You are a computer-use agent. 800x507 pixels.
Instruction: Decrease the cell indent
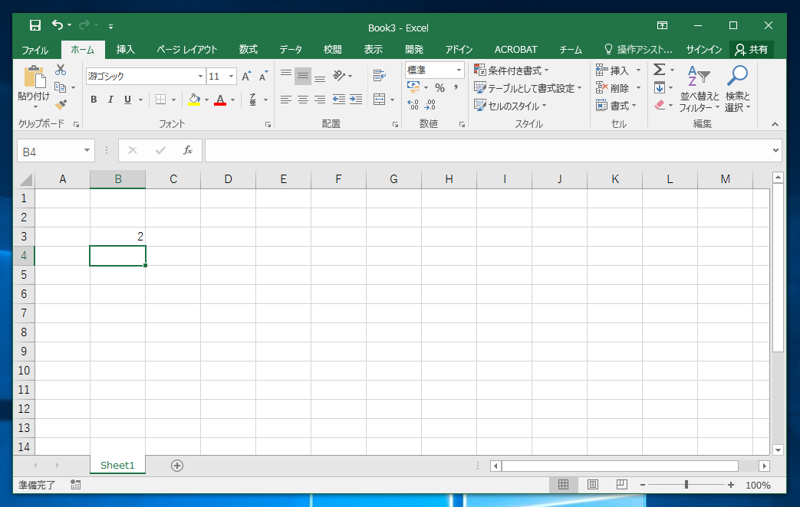(x=339, y=99)
